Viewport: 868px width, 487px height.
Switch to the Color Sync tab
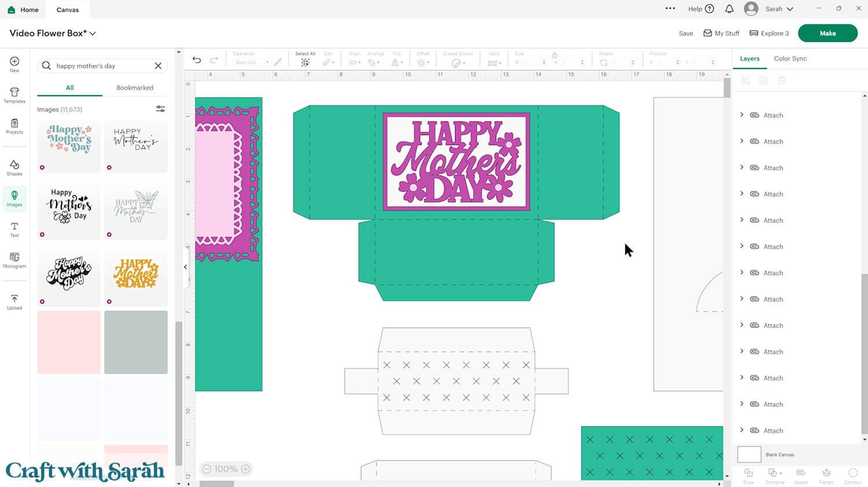(x=790, y=58)
